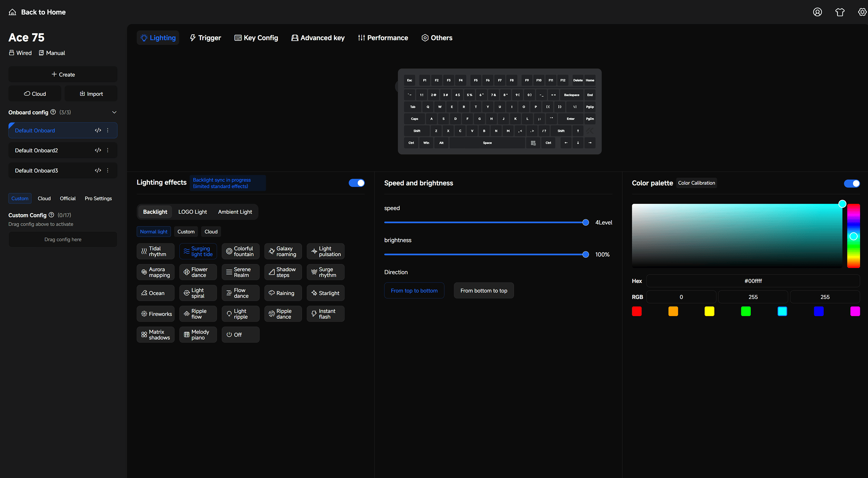
Task: Open the Advanced key tab
Action: pyautogui.click(x=318, y=38)
